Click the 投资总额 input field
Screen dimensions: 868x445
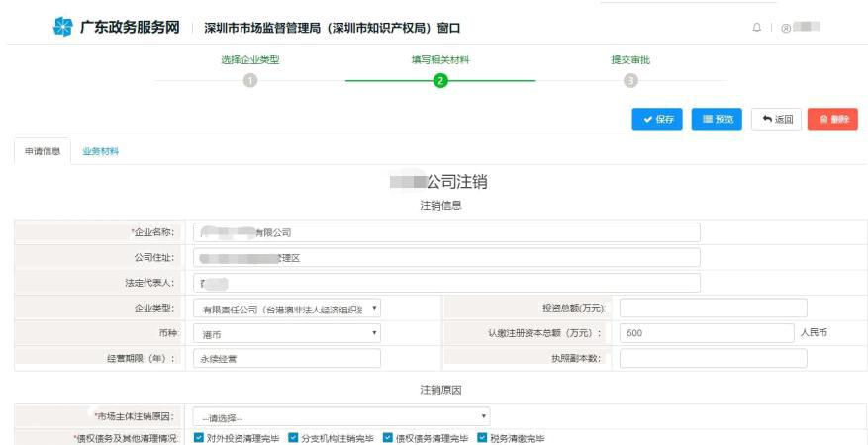713,309
